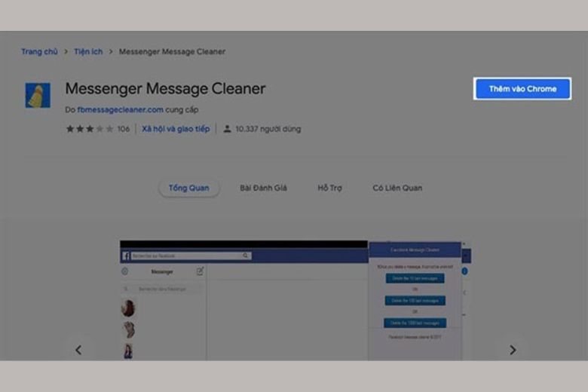Screen dimensions: 588x392
Task: Go to the Tiện ích breadcrumb link
Action: pos(88,52)
